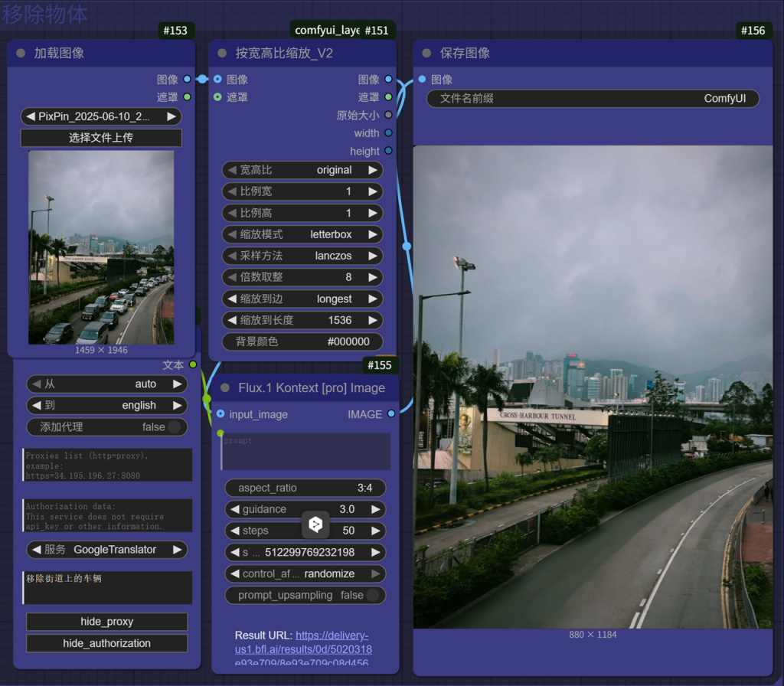Collapse the Flux.1 Kontext [pro] Image node
Image resolution: width=784 pixels, height=686 pixels.
(x=224, y=388)
